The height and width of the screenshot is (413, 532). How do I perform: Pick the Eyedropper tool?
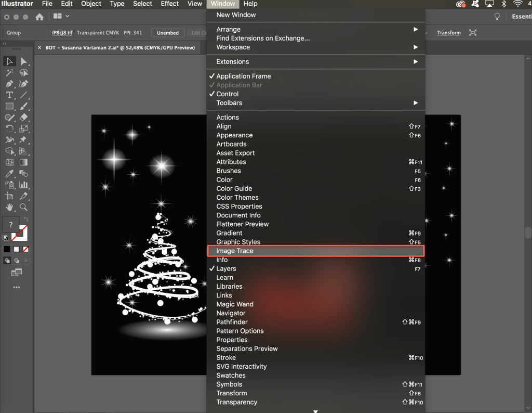9,173
